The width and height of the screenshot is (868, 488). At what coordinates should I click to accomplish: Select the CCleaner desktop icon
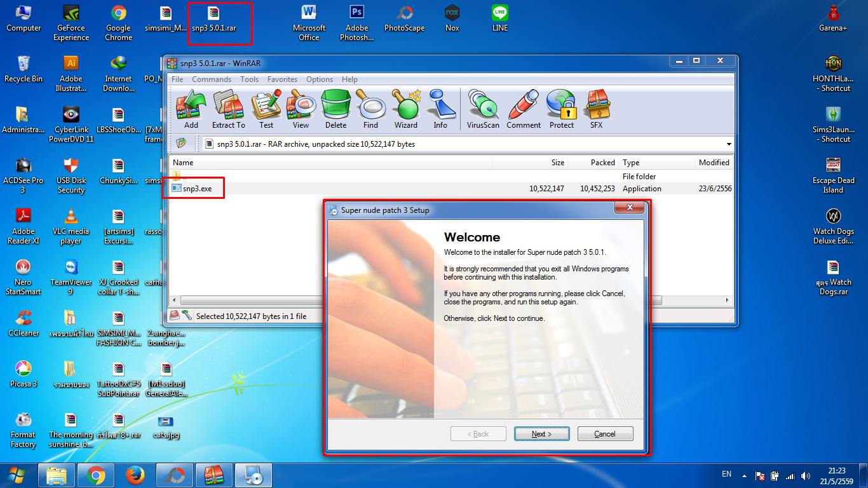[24, 323]
